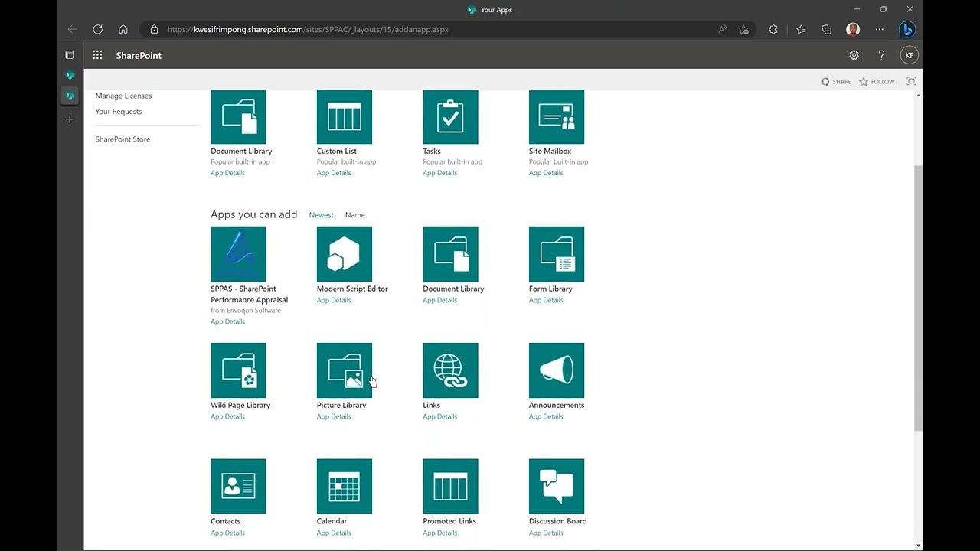Open Manage Licenses in left navigation
The width and height of the screenshot is (980, 551).
click(123, 96)
